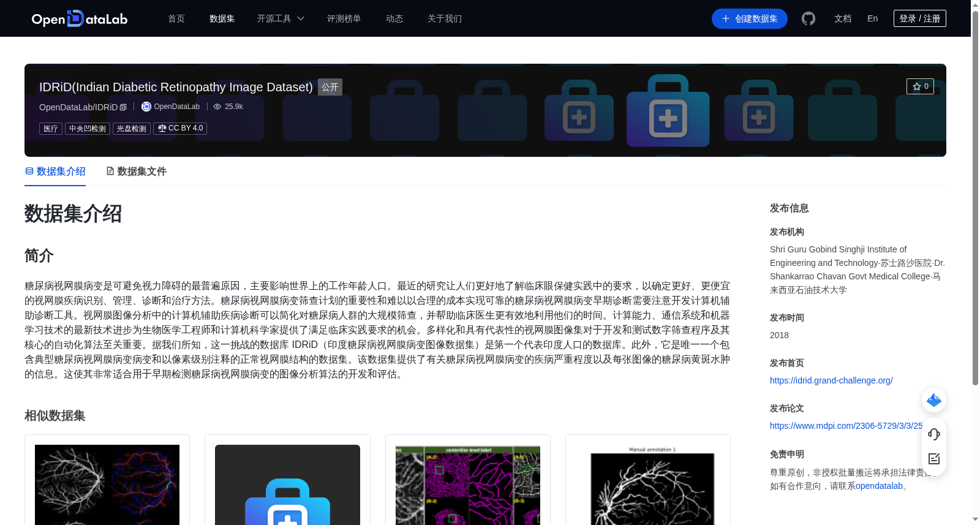This screenshot has height=525, width=980.
Task: Click the plus icon in create button
Action: pos(726,18)
